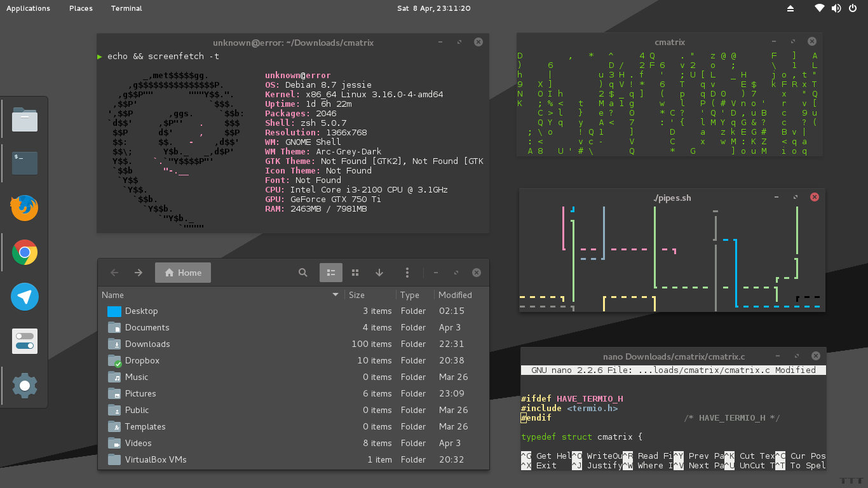This screenshot has height=488, width=868.
Task: Select the Music folder icon
Action: point(114,377)
